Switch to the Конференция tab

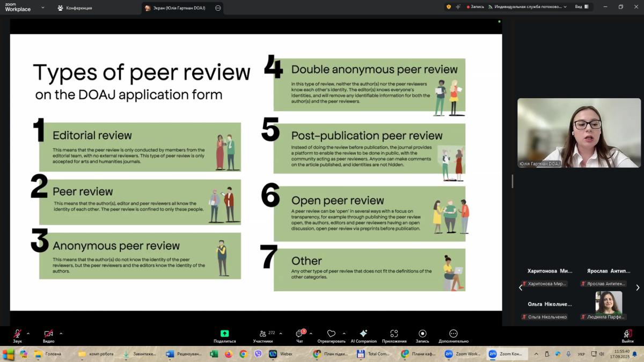pos(75,8)
